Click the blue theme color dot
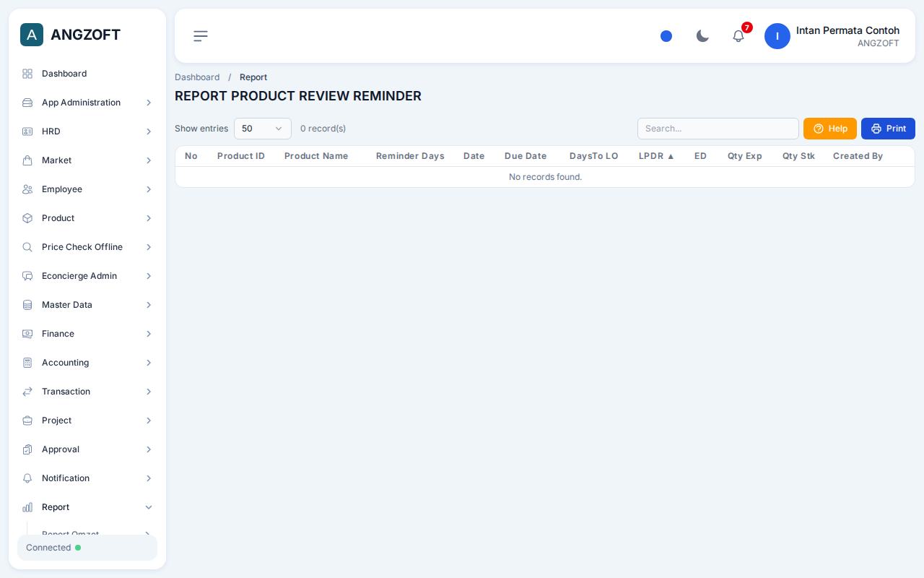The image size is (924, 578). tap(666, 36)
